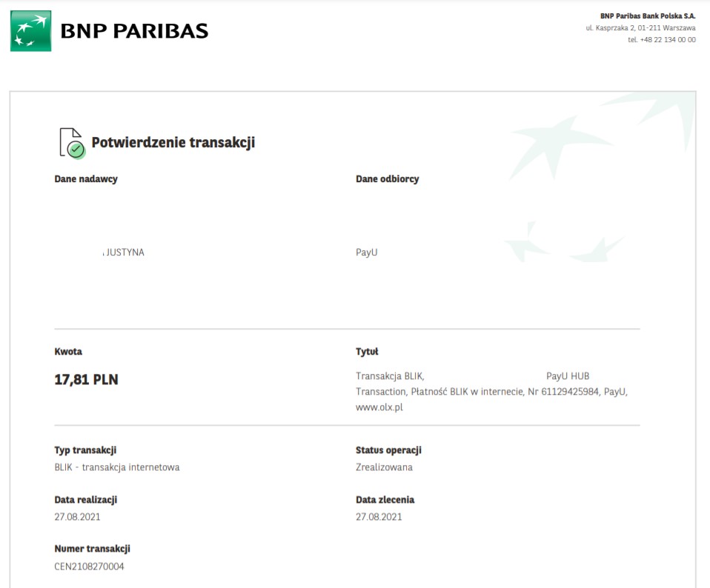
Task: Click the 'Status operacji' label
Action: (388, 450)
